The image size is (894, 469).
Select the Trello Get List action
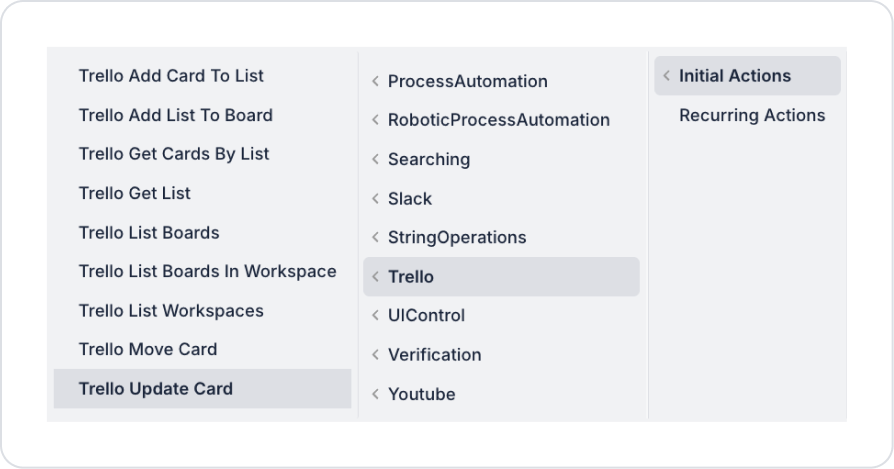click(134, 193)
